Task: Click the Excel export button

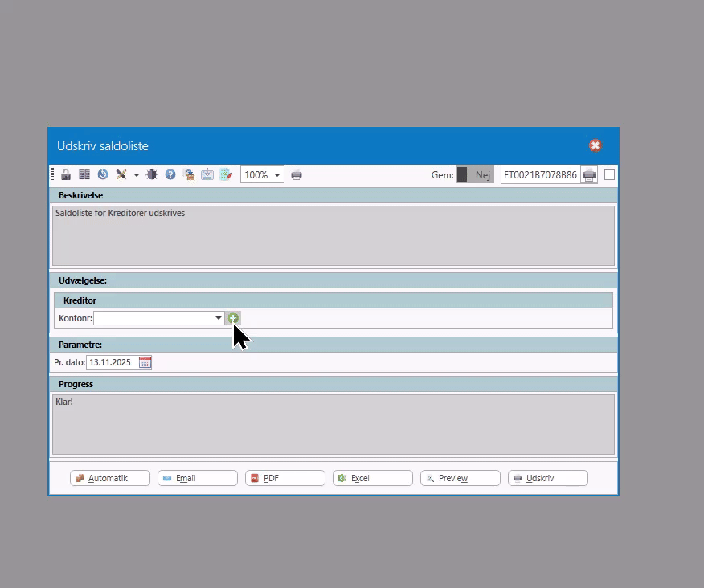Action: tap(373, 478)
